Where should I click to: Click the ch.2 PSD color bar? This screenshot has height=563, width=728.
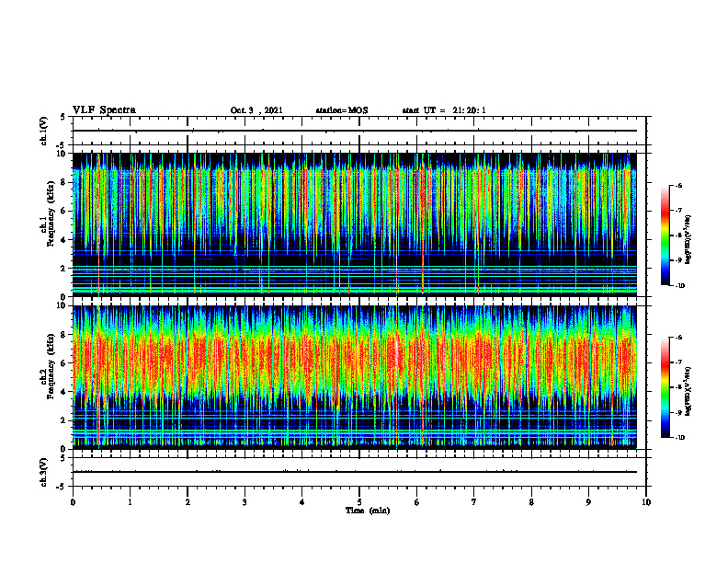pyautogui.click(x=665, y=387)
